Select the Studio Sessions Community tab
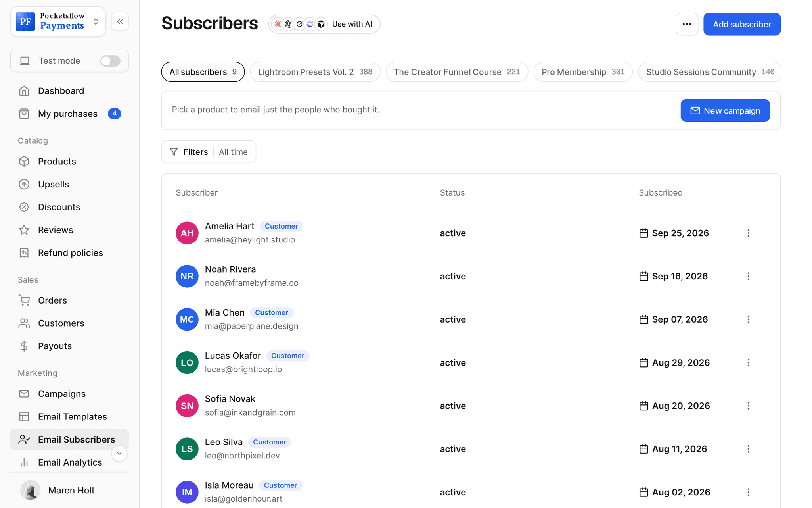The width and height of the screenshot is (812, 508). pyautogui.click(x=710, y=72)
